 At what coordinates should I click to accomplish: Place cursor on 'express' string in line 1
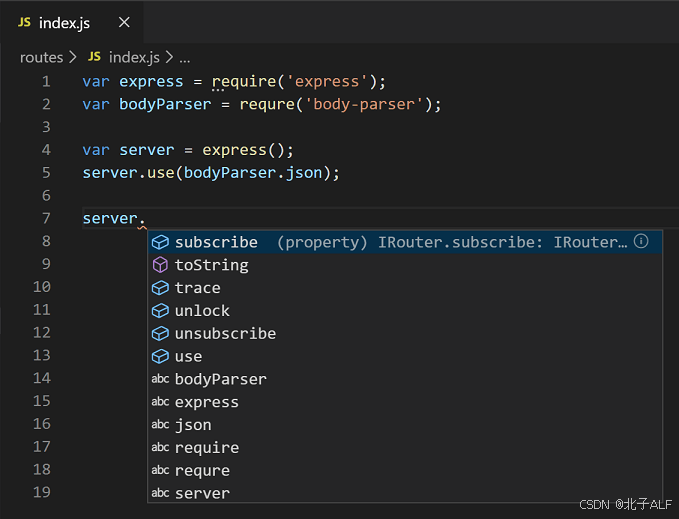point(327,81)
